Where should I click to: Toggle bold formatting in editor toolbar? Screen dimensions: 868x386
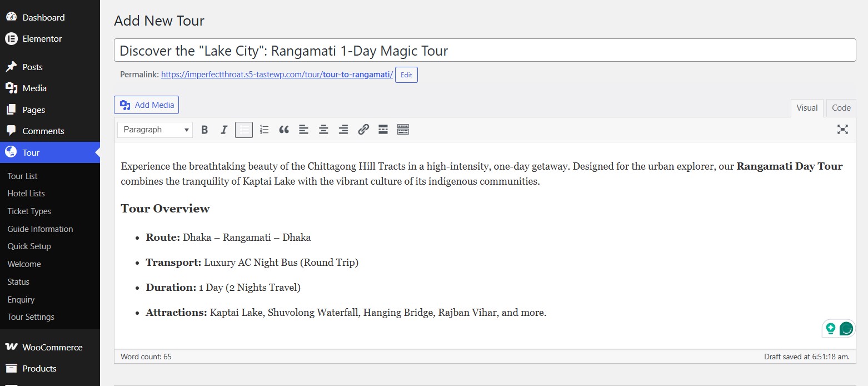coord(204,130)
